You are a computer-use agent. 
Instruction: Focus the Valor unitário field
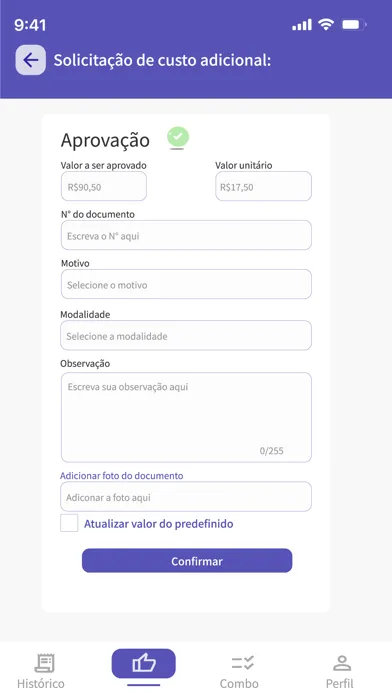263,186
